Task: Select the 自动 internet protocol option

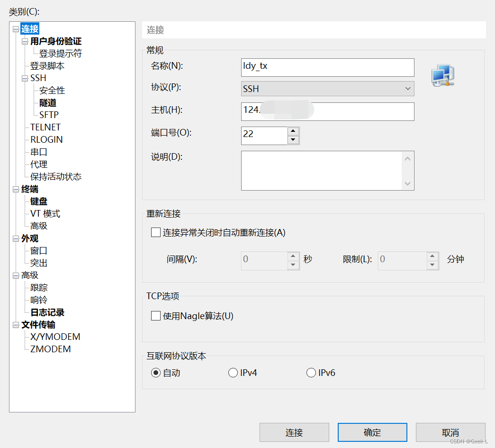Action: click(155, 373)
